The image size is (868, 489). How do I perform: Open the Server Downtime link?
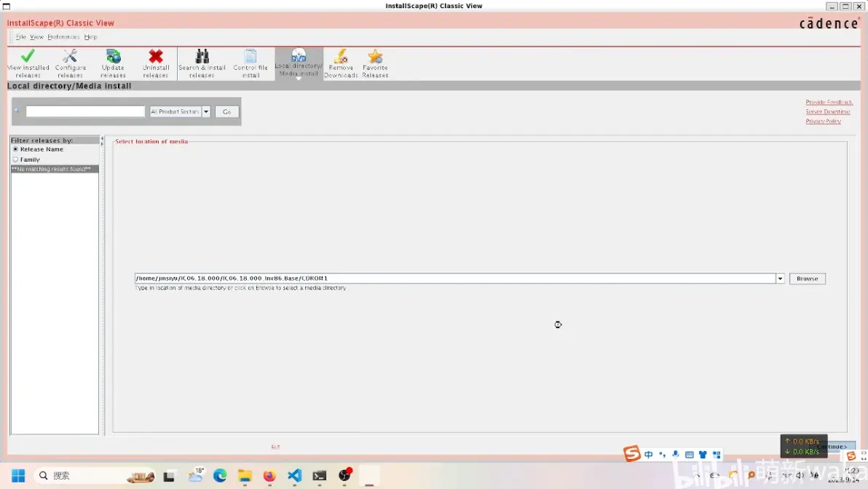[x=828, y=112]
